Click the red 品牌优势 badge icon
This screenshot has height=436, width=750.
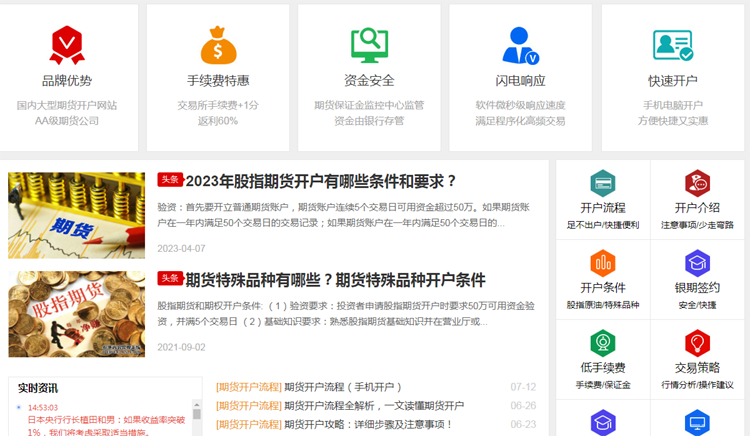click(67, 45)
